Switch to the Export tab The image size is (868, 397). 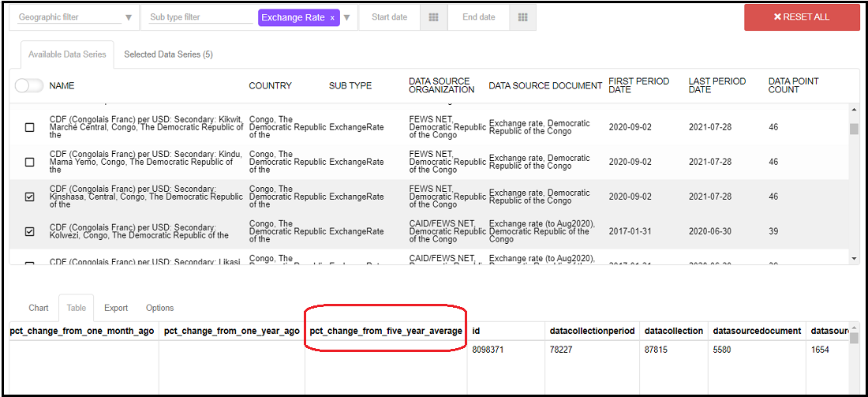[x=116, y=308]
